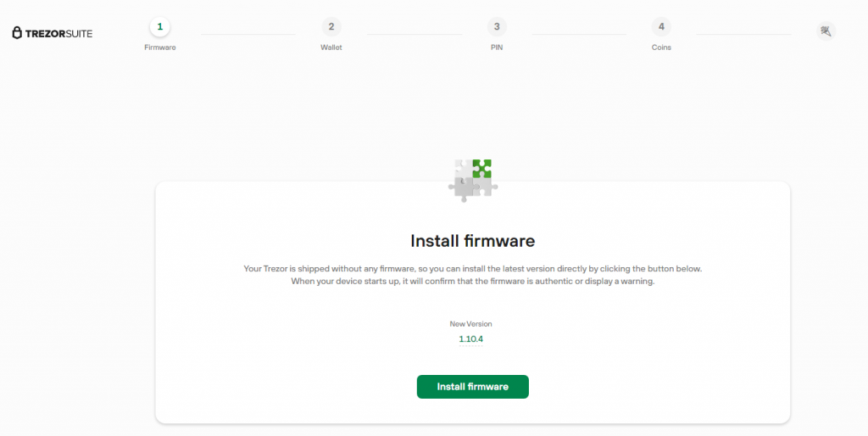Screen dimensions: 868x436
Task: Click the Trezor Suite logo
Action: coord(52,33)
